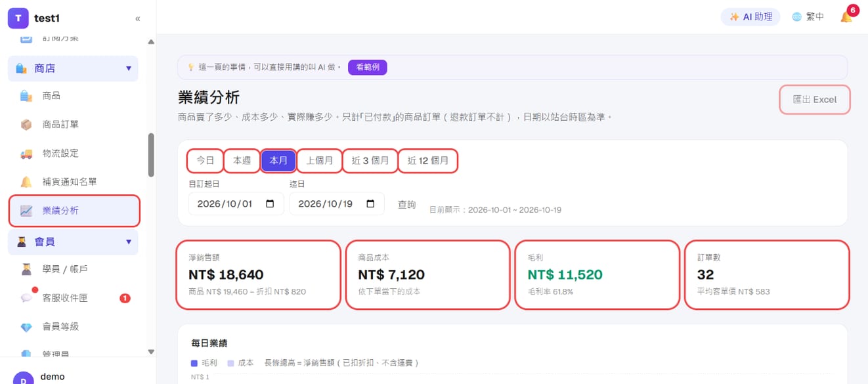Image resolution: width=868 pixels, height=384 pixels.
Task: Click 目前顯示:2026-10-01 ~ 2026-10-19 text
Action: [495, 210]
